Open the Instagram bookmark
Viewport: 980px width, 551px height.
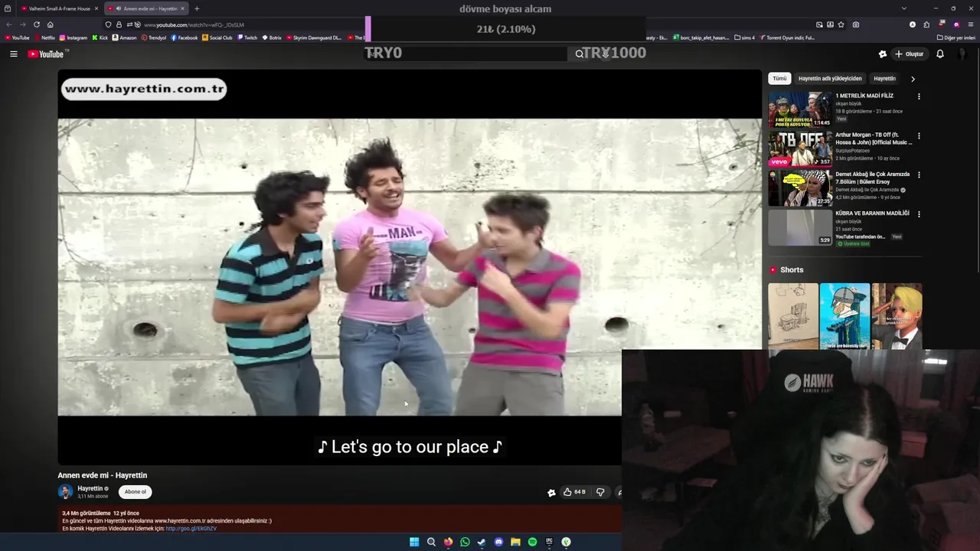pyautogui.click(x=73, y=37)
